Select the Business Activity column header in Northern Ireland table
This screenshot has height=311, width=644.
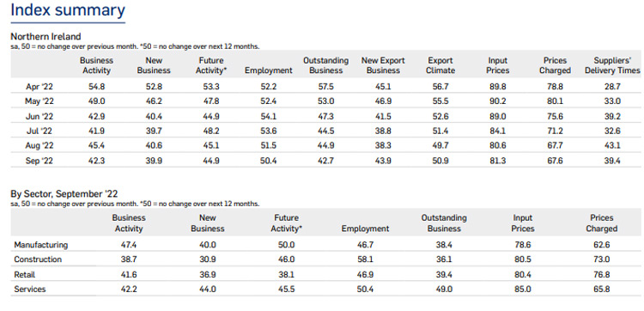coord(96,65)
